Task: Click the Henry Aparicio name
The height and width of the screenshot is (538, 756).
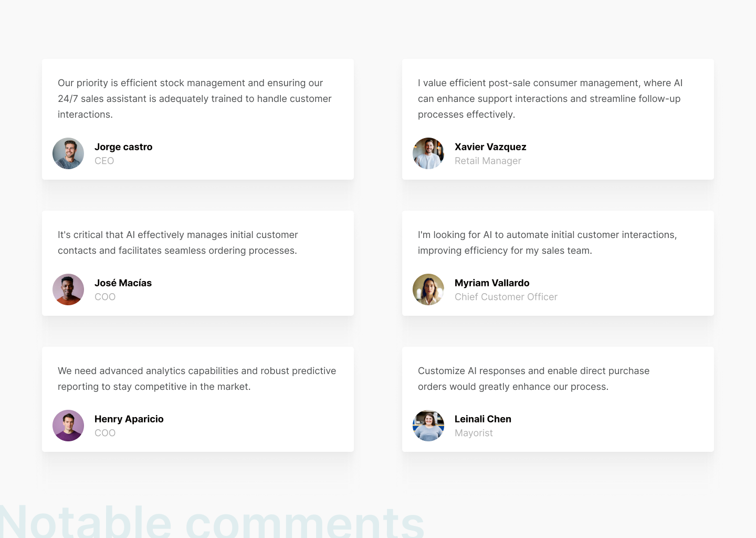Action: (x=129, y=419)
